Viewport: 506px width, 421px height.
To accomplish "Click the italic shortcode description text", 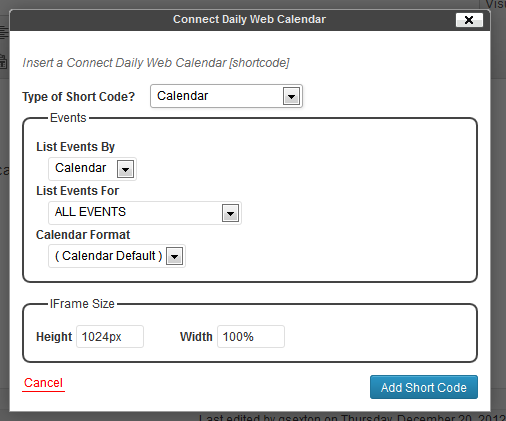I will pos(156,63).
